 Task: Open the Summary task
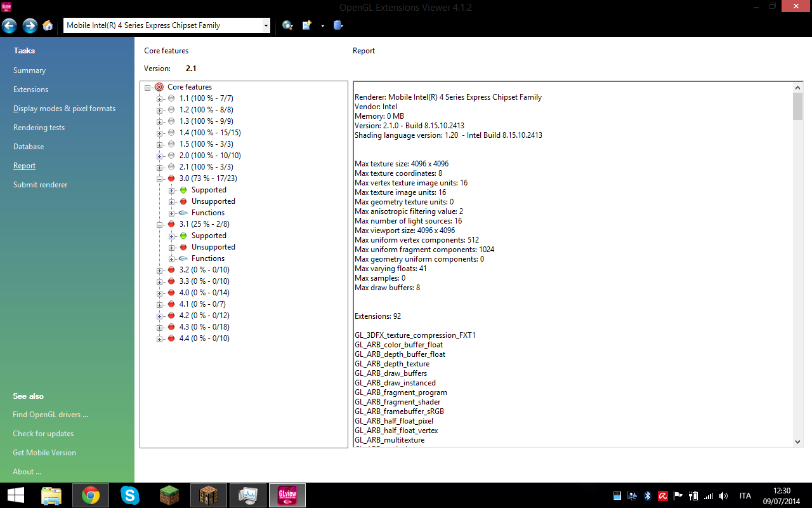(x=29, y=70)
